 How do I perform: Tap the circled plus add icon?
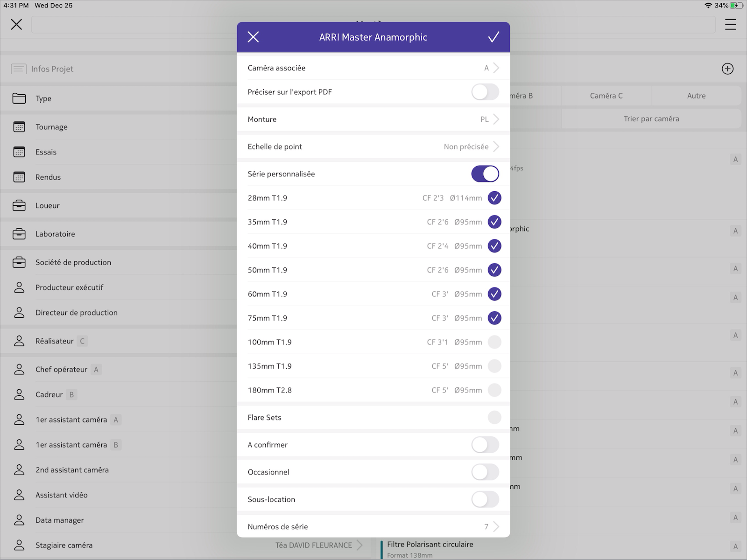coord(727,69)
